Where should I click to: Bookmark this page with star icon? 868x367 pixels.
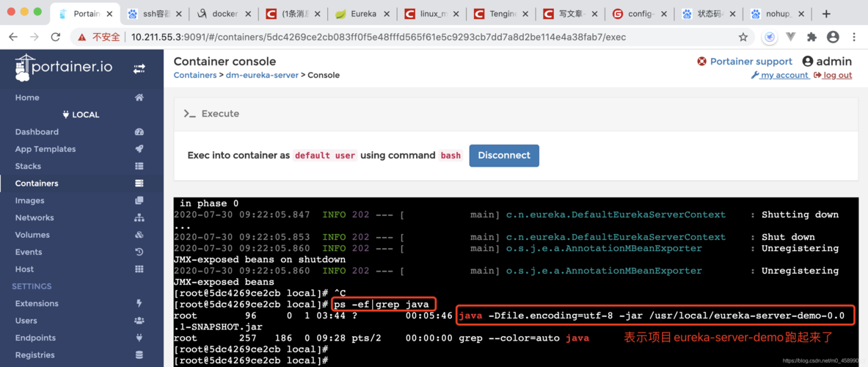(x=743, y=37)
